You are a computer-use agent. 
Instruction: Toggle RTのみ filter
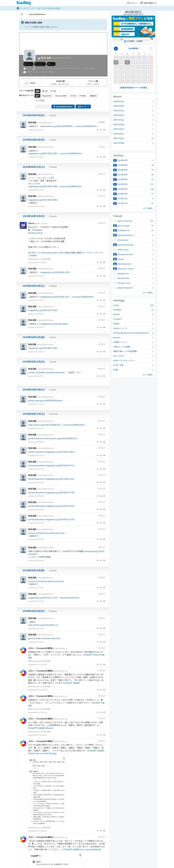[73, 96]
